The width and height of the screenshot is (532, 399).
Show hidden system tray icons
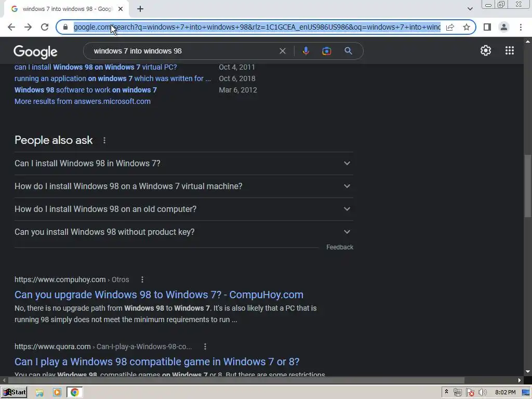point(446,392)
